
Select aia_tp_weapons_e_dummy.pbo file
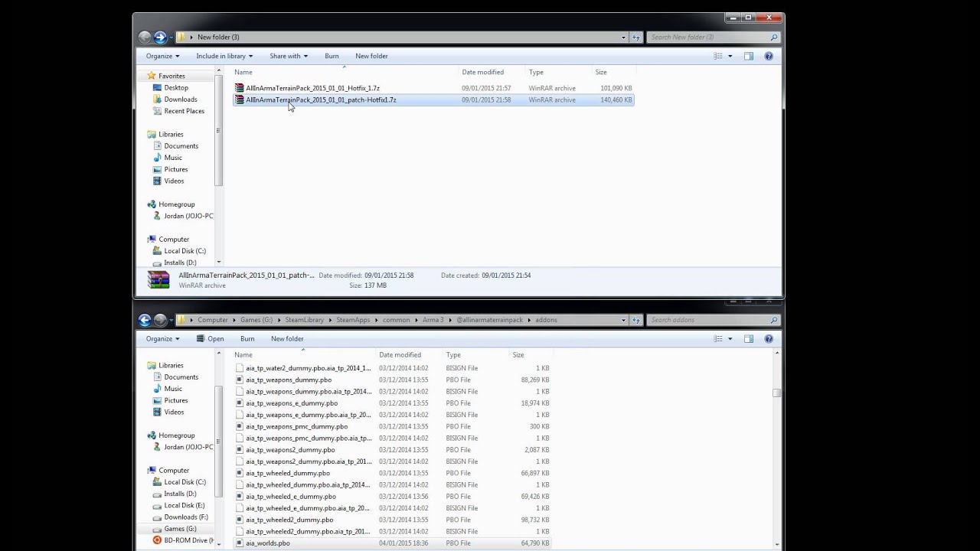pyautogui.click(x=292, y=403)
